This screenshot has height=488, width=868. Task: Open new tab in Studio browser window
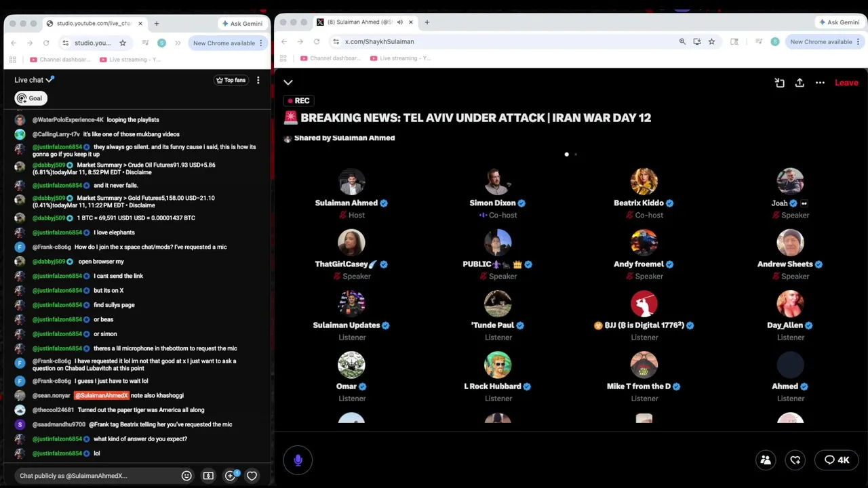(x=156, y=23)
